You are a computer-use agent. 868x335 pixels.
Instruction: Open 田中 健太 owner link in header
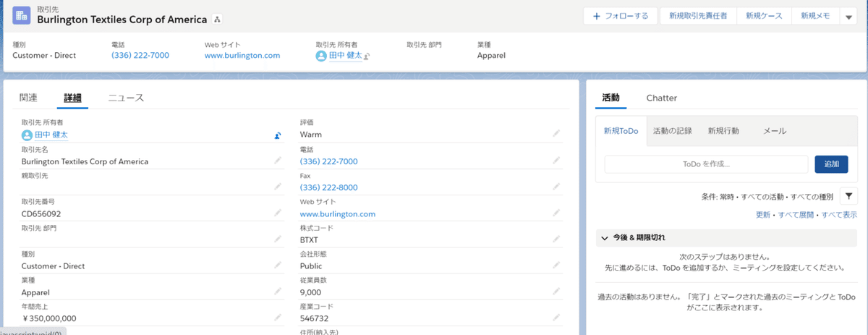click(x=346, y=55)
